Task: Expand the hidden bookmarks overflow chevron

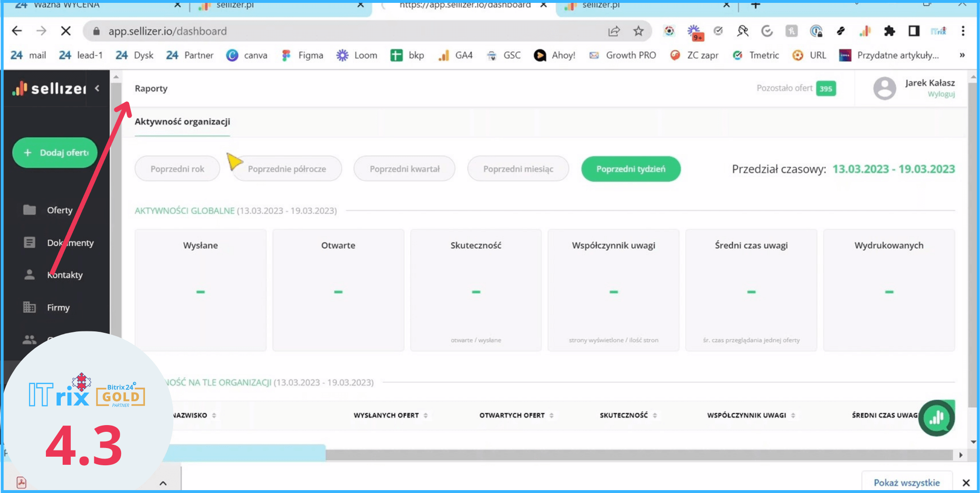Action: pos(962,55)
